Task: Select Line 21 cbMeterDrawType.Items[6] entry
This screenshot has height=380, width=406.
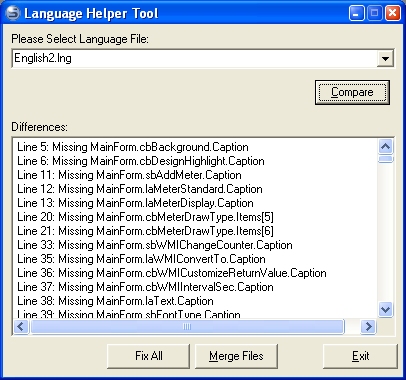Action: (x=145, y=231)
